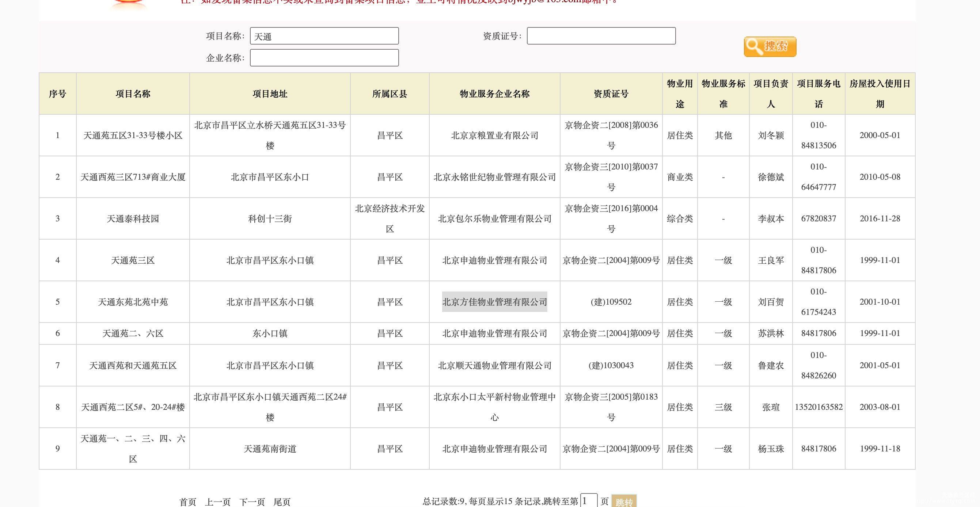Click the 房屋投入使用日期 column header
The height and width of the screenshot is (507, 980).
pyautogui.click(x=880, y=94)
